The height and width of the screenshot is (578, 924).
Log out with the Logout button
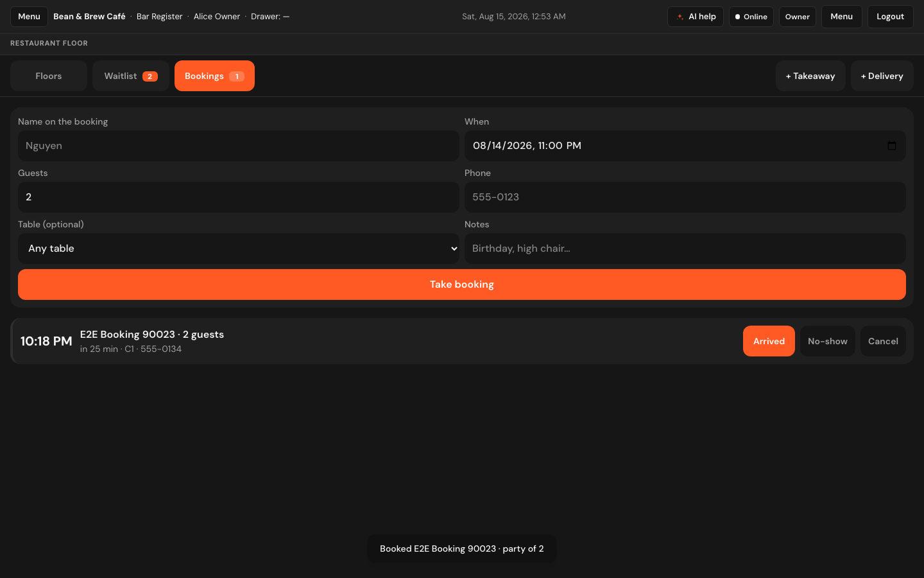[x=891, y=17]
